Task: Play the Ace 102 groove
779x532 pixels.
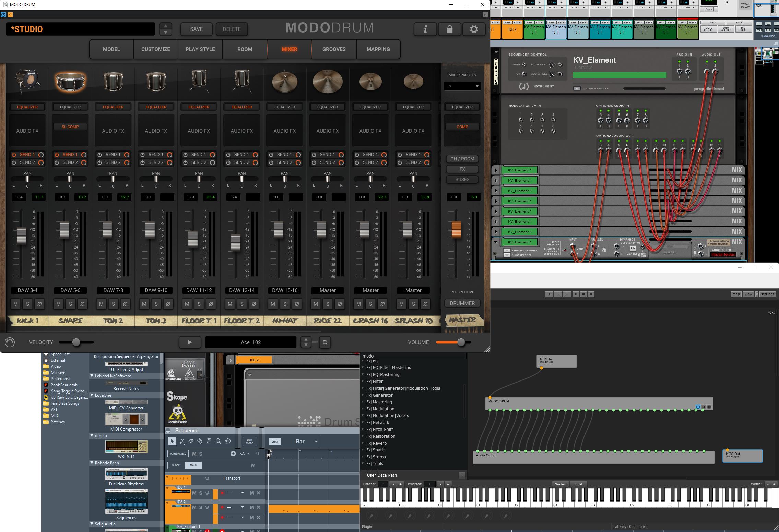Action: pyautogui.click(x=190, y=342)
